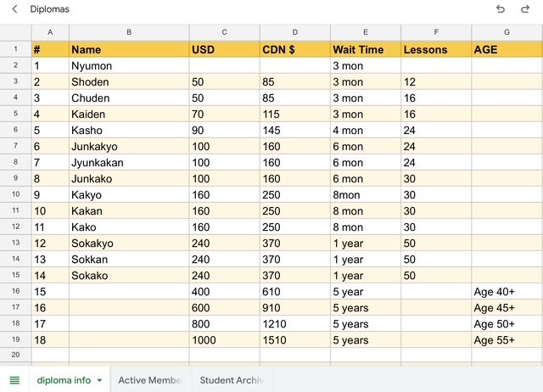Click the undo arrow icon
The height and width of the screenshot is (392, 543).
coord(500,9)
